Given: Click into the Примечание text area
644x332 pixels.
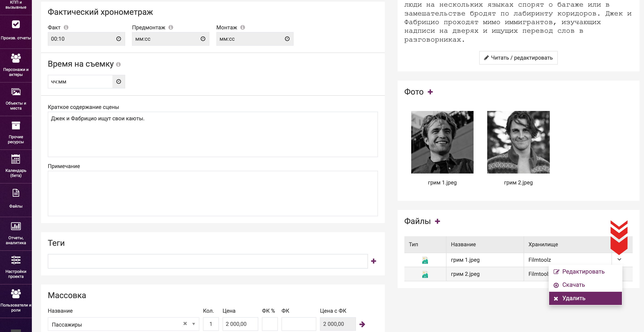Looking at the screenshot, I should (213, 193).
